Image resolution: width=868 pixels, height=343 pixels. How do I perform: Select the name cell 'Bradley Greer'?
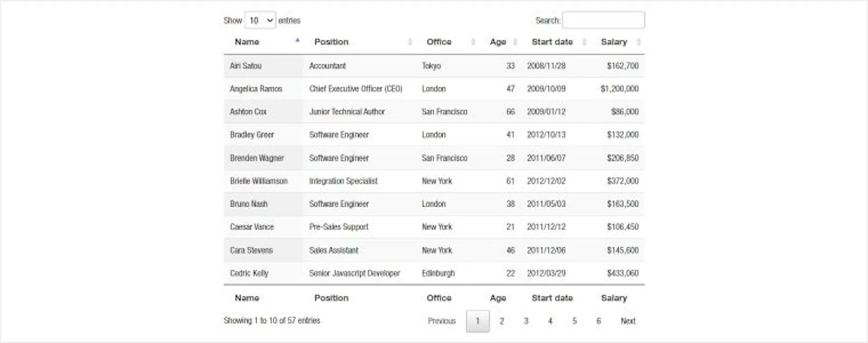(x=264, y=135)
